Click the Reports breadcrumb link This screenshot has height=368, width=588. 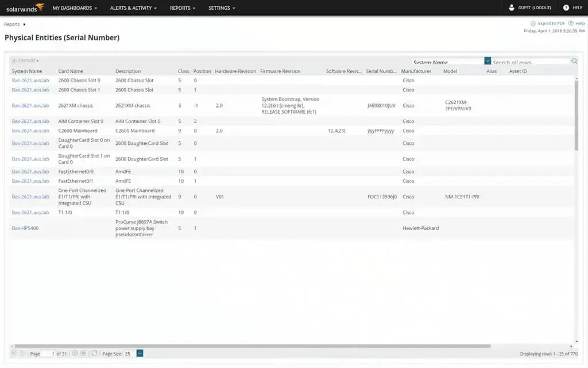[11, 24]
